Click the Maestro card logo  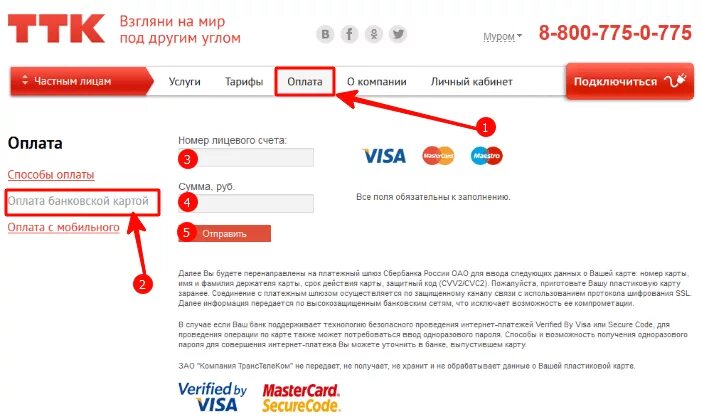point(486,156)
